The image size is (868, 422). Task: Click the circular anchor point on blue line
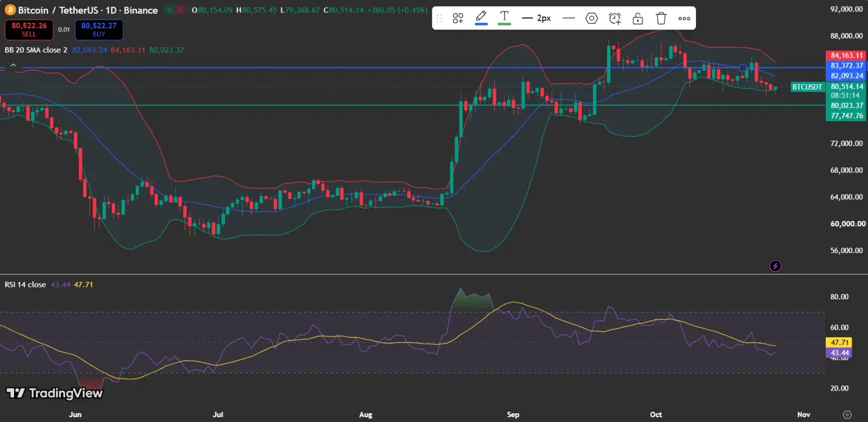point(743,68)
